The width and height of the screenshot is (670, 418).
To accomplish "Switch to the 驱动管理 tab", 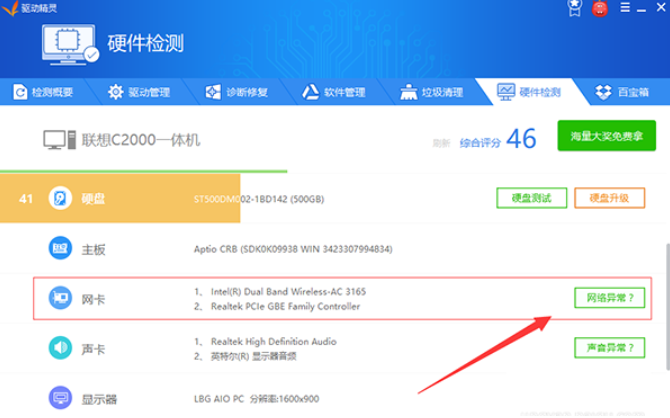I will click(139, 92).
